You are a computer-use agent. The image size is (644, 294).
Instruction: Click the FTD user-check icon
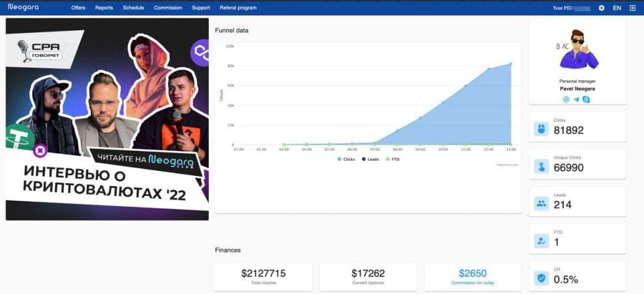click(x=541, y=241)
